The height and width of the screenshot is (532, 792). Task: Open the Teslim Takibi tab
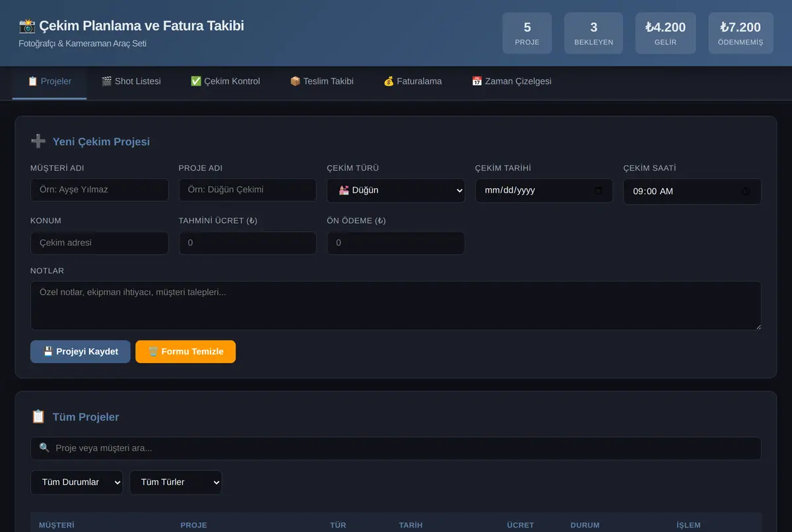click(321, 82)
